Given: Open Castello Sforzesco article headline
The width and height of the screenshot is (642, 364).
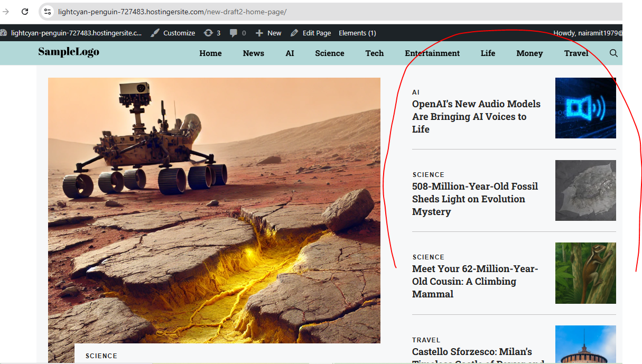Looking at the screenshot, I should click(x=478, y=355).
